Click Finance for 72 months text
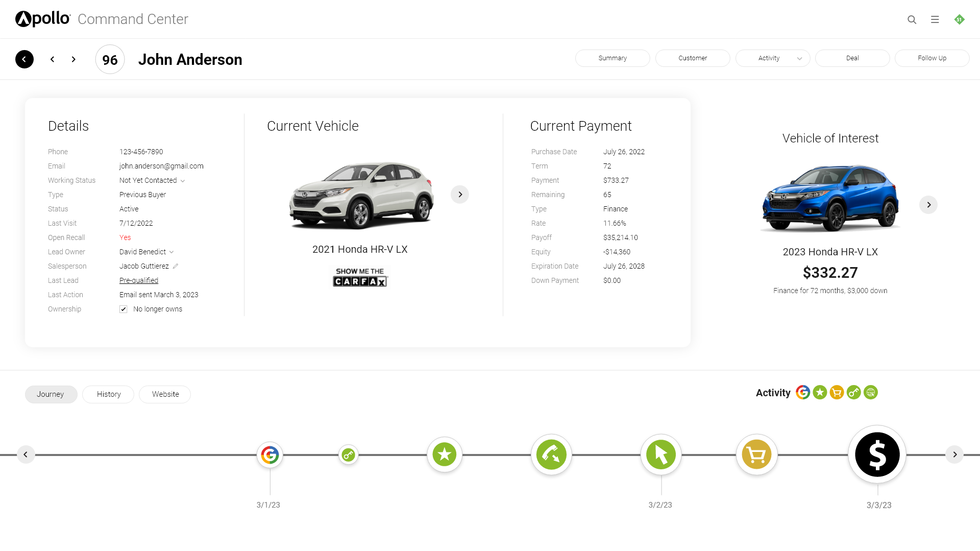980x551 pixels. point(830,291)
